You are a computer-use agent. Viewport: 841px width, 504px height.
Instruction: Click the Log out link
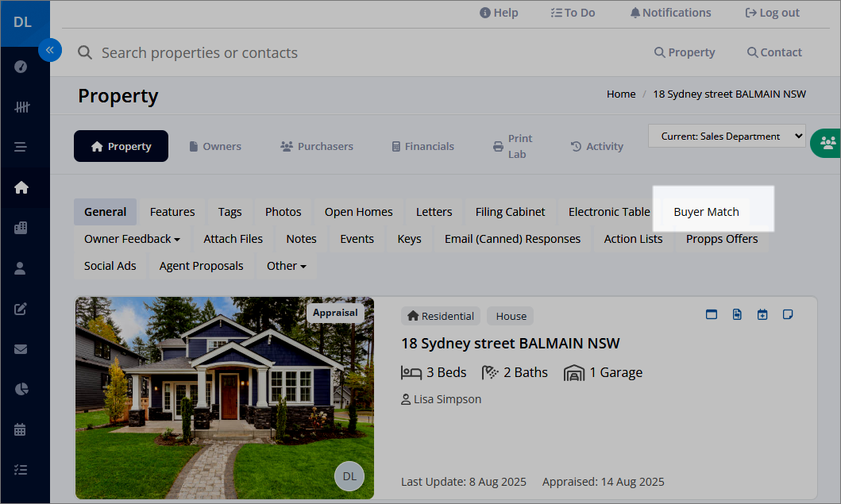(x=772, y=12)
